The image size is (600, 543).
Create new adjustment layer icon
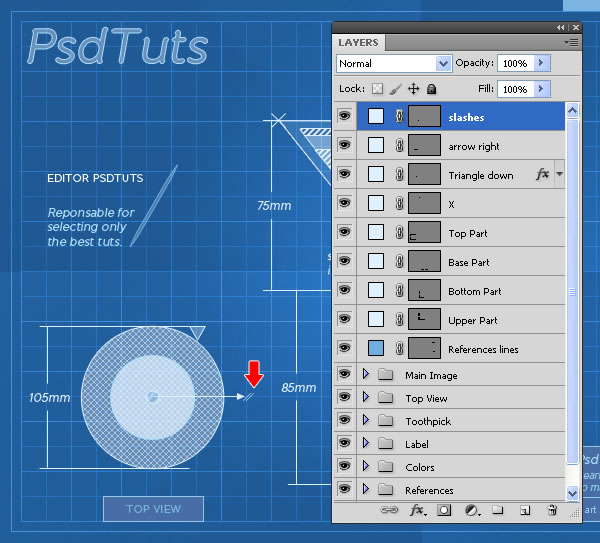click(472, 510)
